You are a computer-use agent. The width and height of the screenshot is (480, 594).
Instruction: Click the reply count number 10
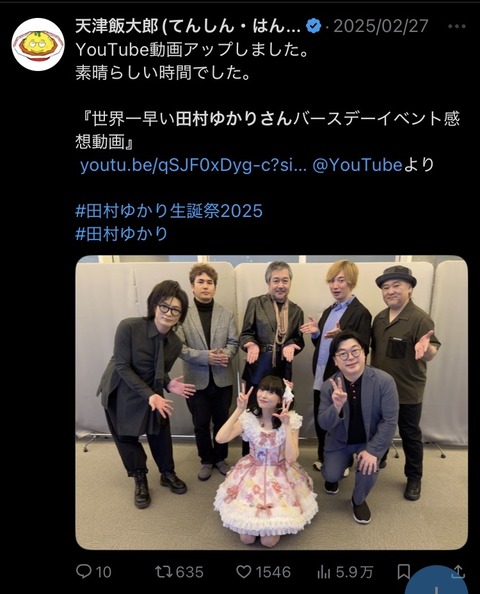(x=103, y=572)
